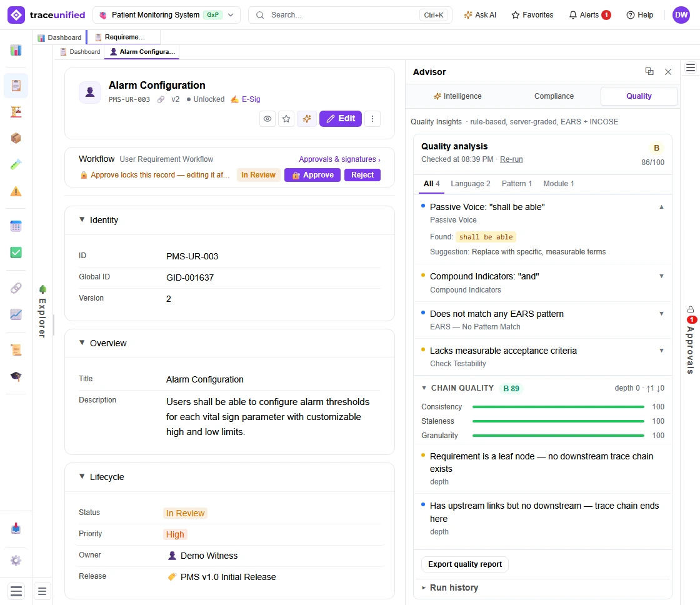Open the settings gear icon
700x605 pixels.
16,561
